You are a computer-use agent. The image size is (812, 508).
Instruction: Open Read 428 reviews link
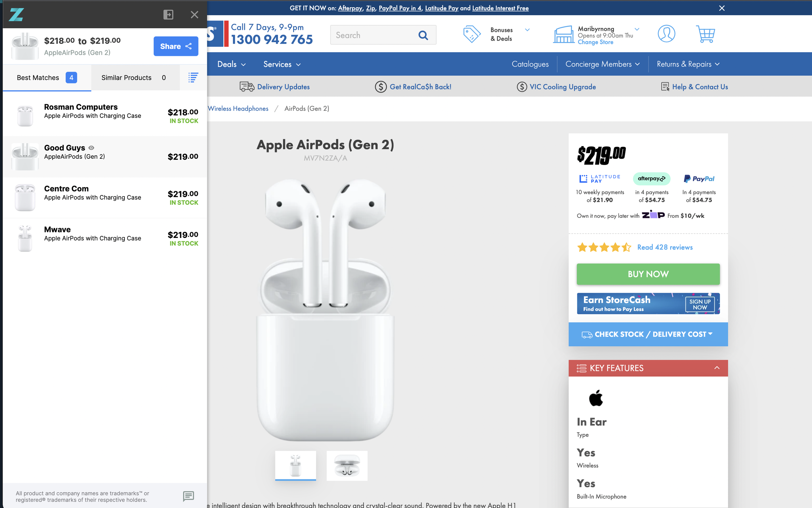[x=665, y=247]
